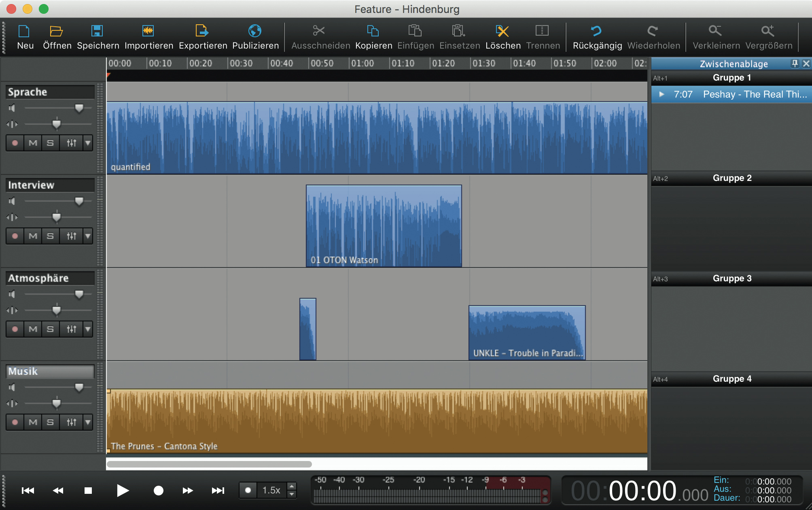The height and width of the screenshot is (510, 812).
Task: Click the Löschen scissors-cross icon
Action: (x=502, y=31)
